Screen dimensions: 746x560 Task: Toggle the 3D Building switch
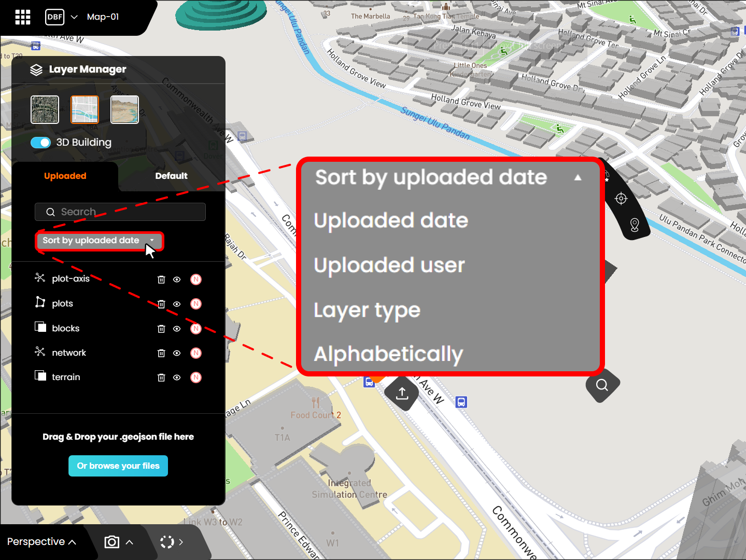(x=40, y=143)
